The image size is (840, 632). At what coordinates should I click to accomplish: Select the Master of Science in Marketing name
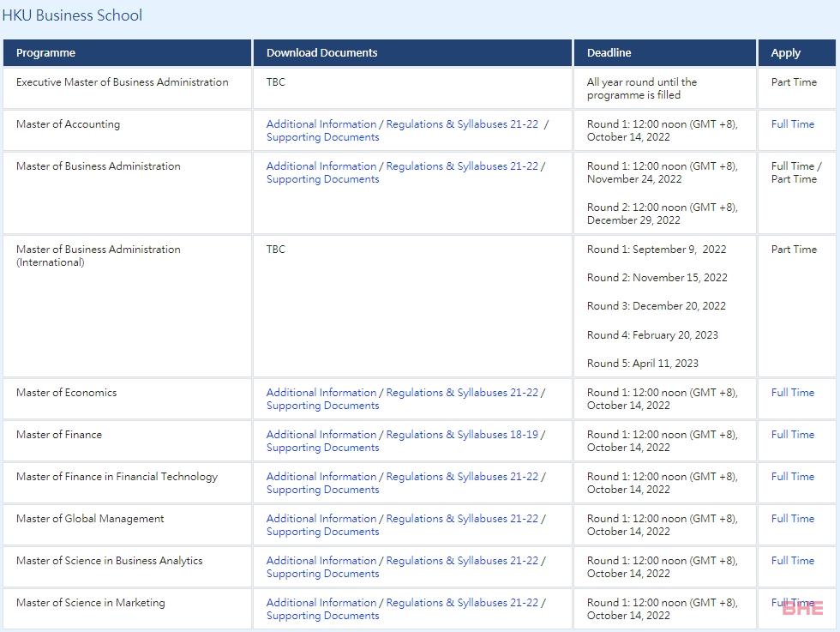click(x=91, y=603)
